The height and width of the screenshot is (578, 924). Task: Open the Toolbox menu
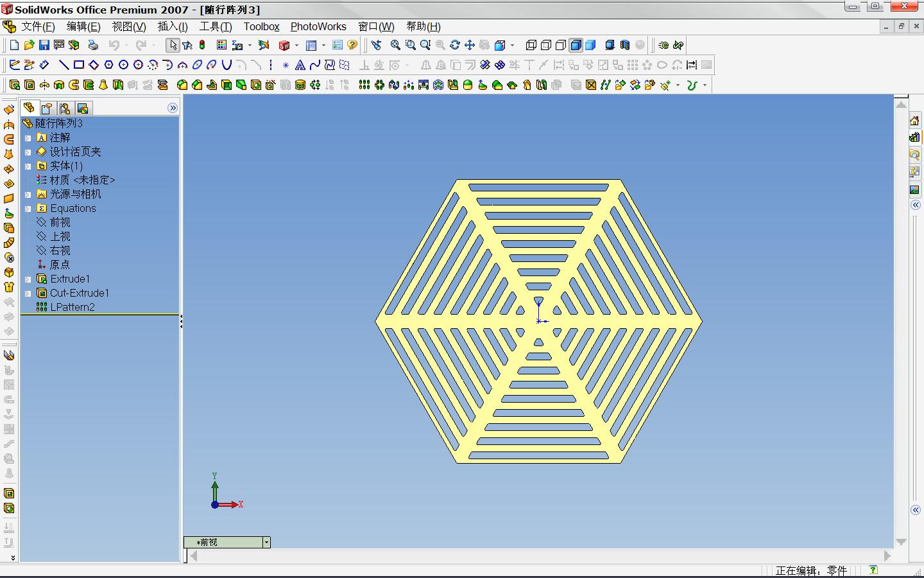261,26
